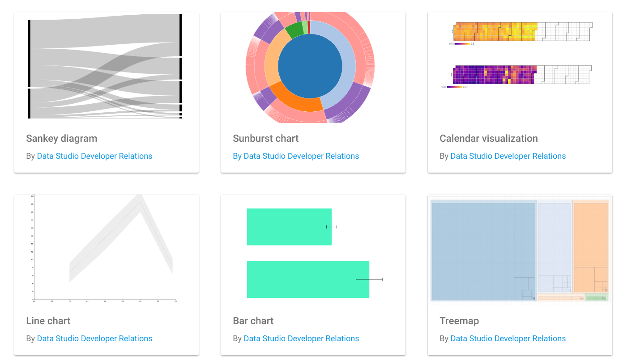The image size is (623, 364).
Task: Open the Bar chart thumbnail preview
Action: click(313, 250)
